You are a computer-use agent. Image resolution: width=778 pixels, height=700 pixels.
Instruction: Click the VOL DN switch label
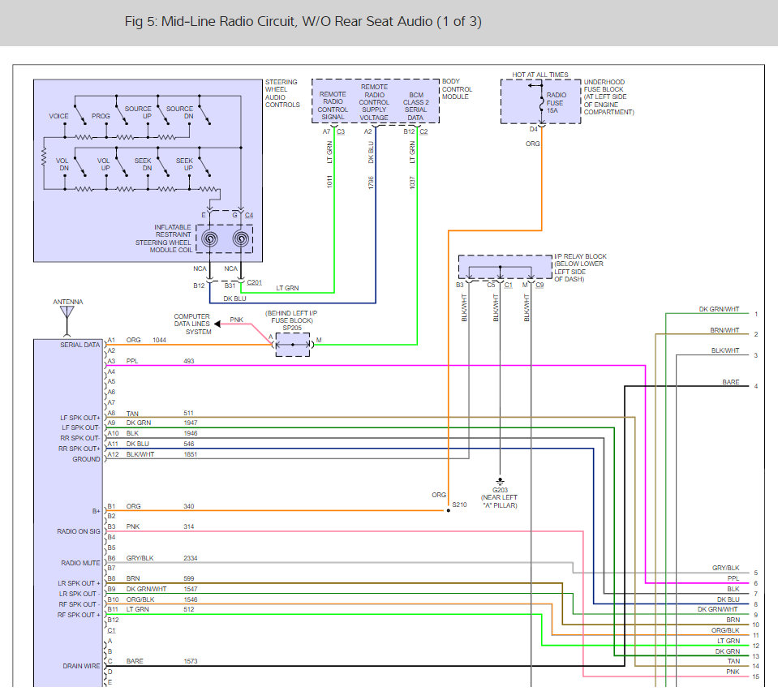point(62,164)
